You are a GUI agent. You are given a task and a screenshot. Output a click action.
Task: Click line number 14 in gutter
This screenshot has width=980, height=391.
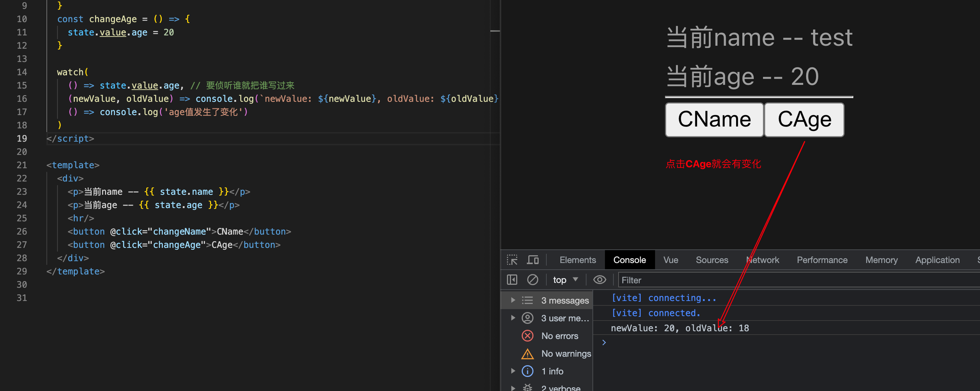tap(22, 72)
